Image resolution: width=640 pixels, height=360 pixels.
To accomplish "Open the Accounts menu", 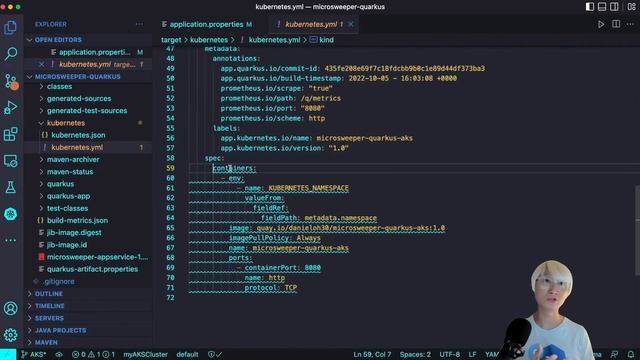I will (x=11, y=308).
